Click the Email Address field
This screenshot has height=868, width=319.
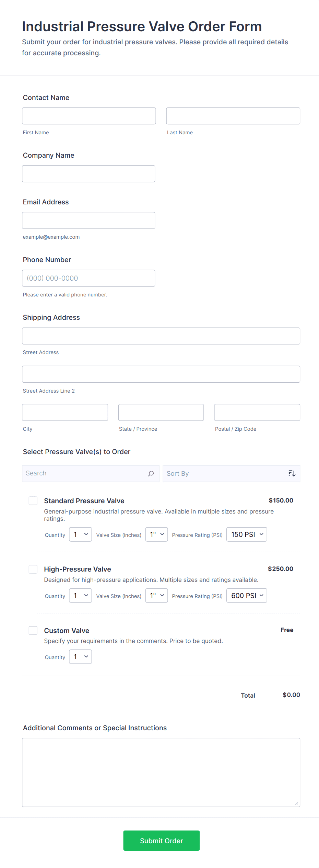click(x=88, y=221)
